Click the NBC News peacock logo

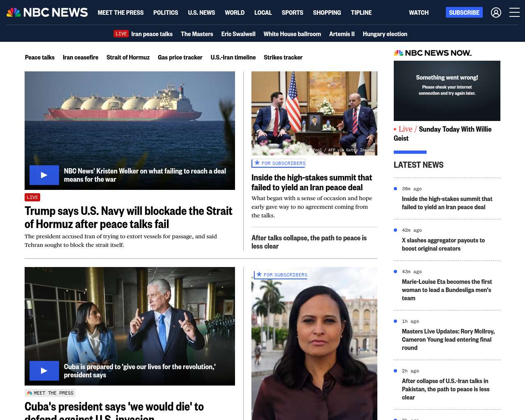coord(47,12)
